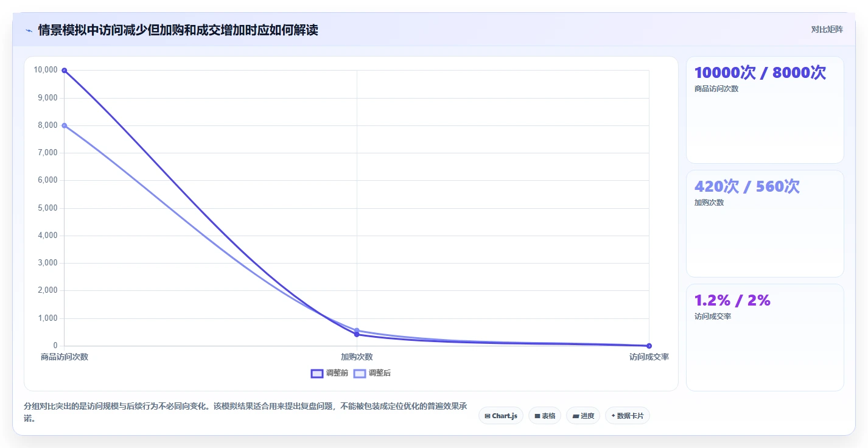Click the lightning icon beside the title
This screenshot has height=448, width=868.
tap(29, 30)
